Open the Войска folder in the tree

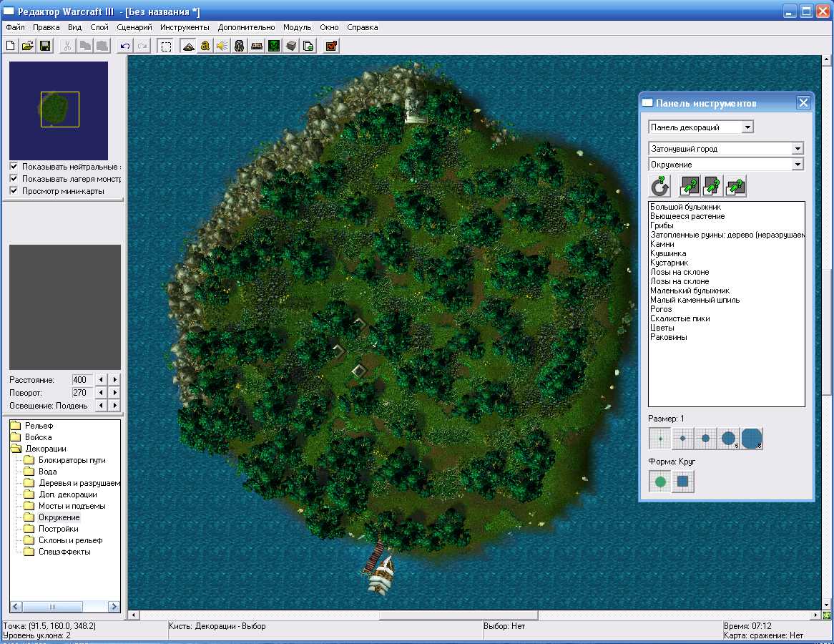pos(39,437)
